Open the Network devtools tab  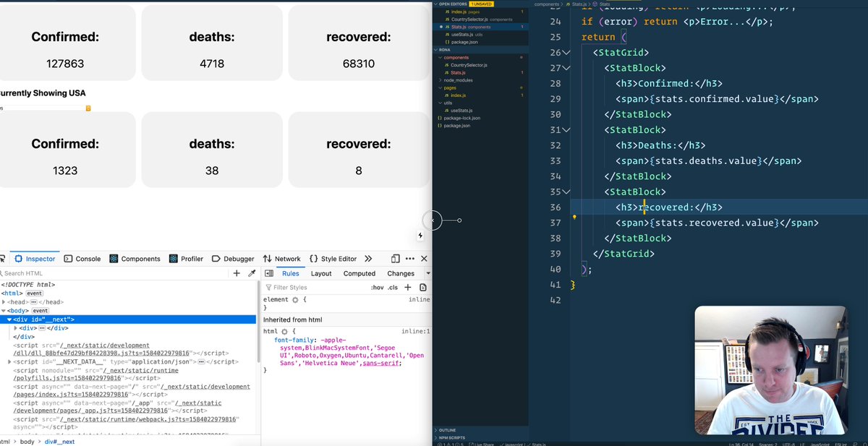point(281,259)
